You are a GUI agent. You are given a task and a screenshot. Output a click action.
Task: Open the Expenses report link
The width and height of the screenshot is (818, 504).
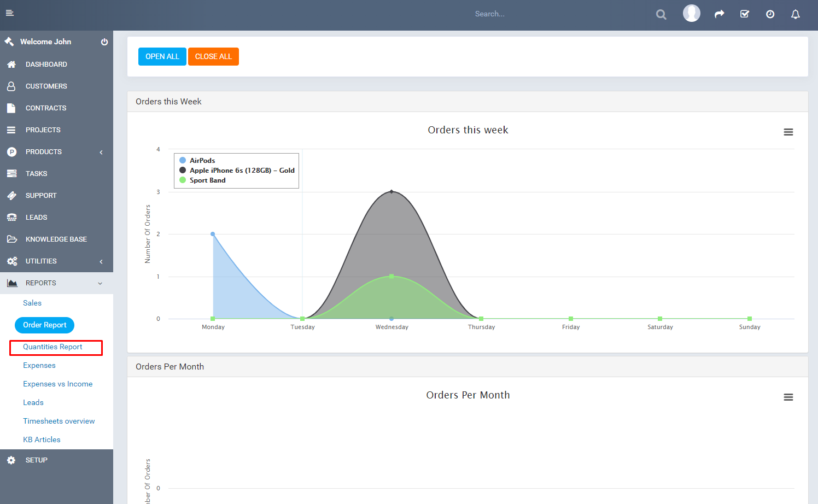click(39, 366)
